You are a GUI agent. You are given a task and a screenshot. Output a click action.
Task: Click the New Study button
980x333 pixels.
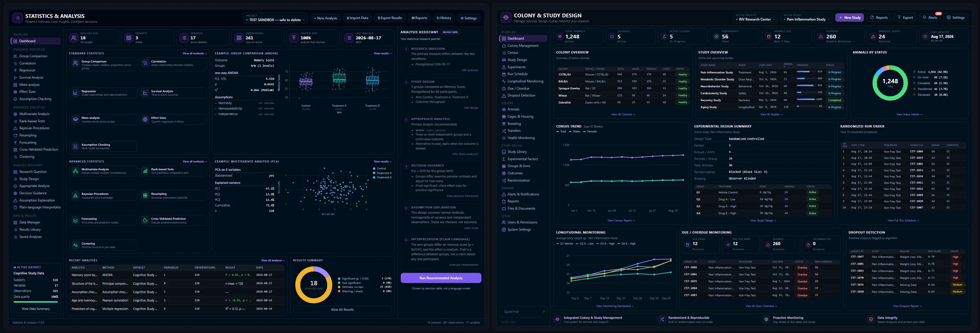850,18
